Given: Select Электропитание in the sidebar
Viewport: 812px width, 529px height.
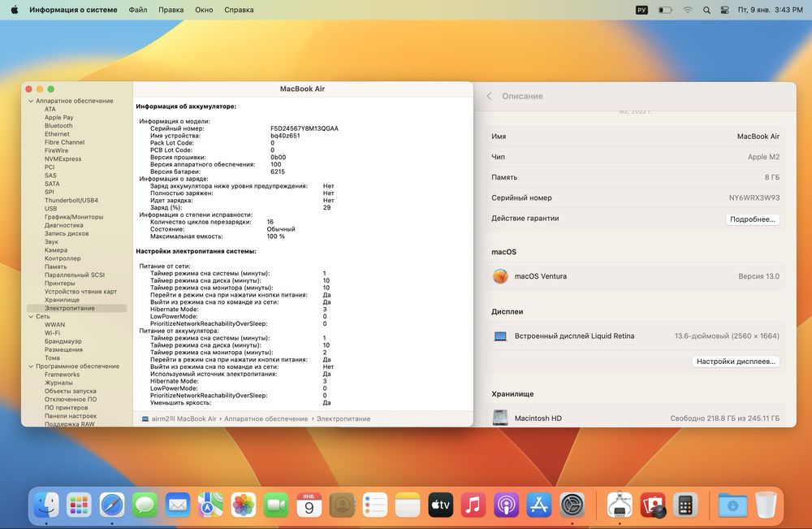Looking at the screenshot, I should [x=76, y=308].
